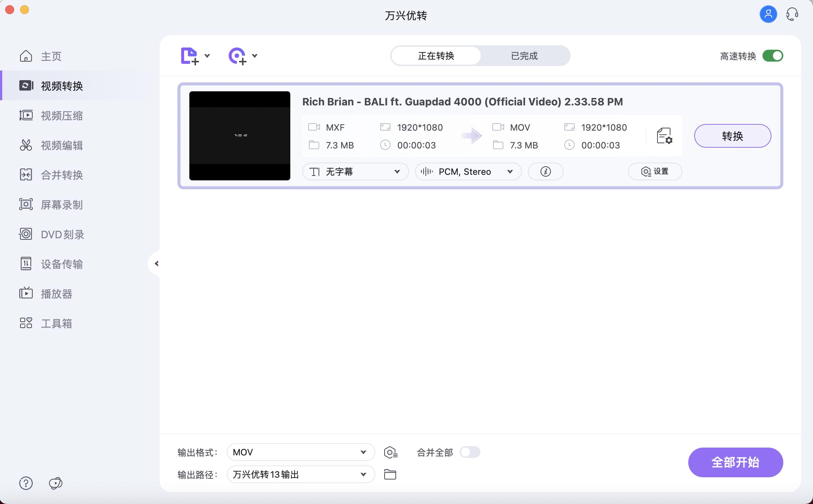Open the 输出格式 MOV dropdown
This screenshot has height=504, width=813.
300,452
